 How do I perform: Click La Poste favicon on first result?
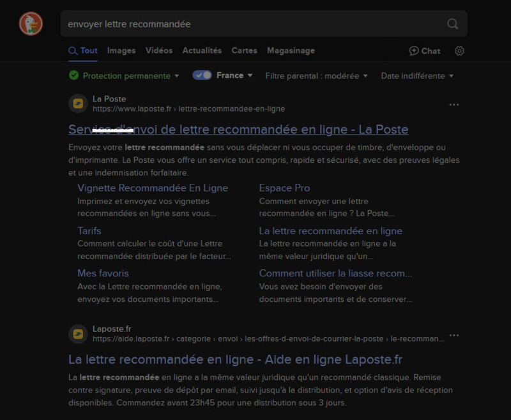78,103
